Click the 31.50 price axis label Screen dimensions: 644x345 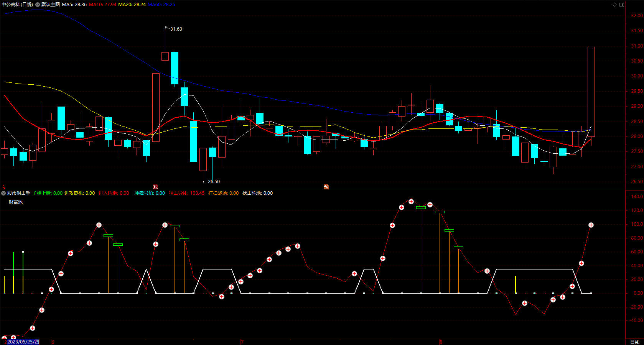click(637, 31)
